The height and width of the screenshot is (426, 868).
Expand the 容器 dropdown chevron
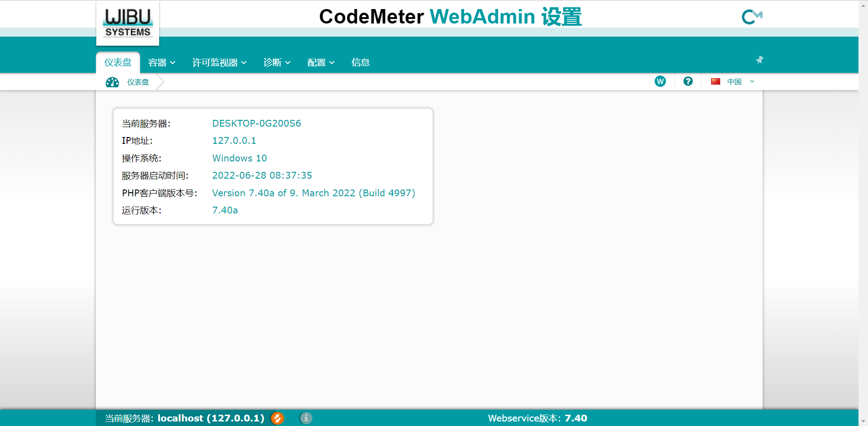point(173,63)
